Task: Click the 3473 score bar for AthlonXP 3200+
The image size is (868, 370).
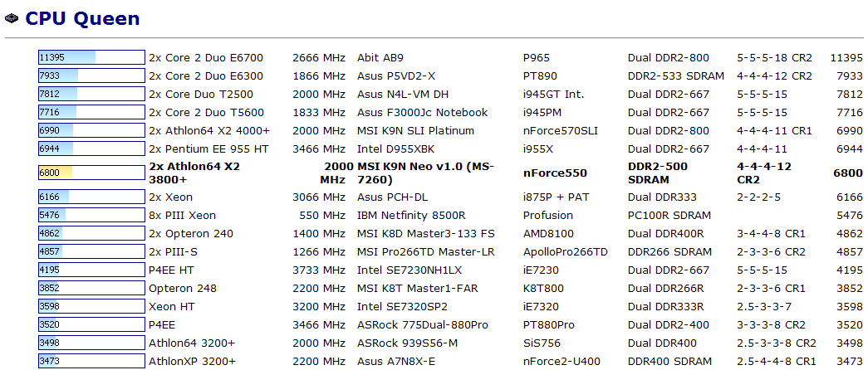Action: point(91,361)
